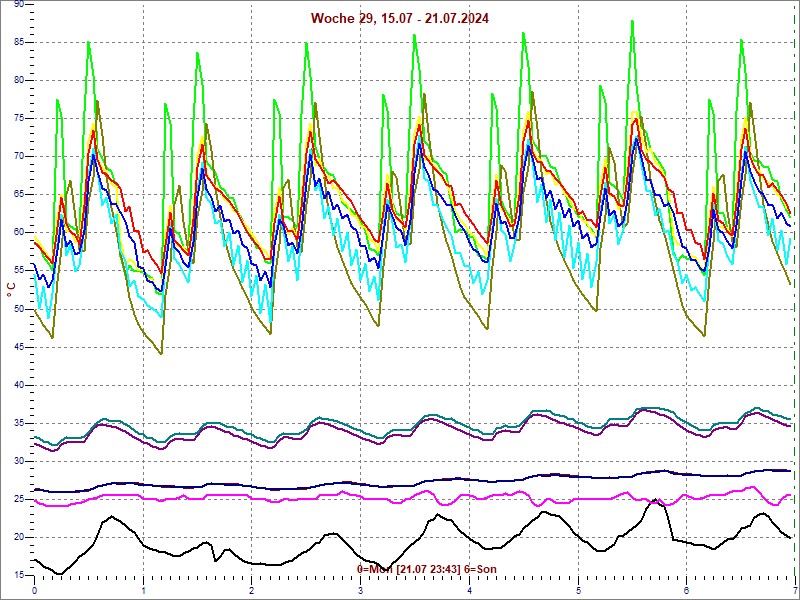Click the day "5" label on the x-axis
800x600 pixels.
[579, 591]
